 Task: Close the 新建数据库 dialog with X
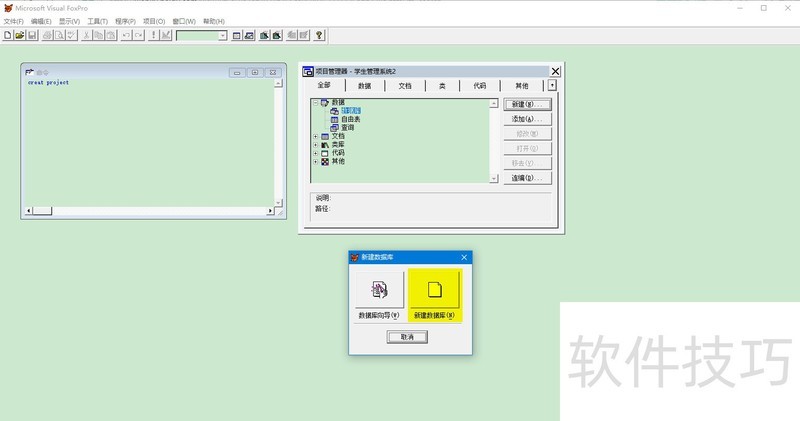tap(464, 257)
